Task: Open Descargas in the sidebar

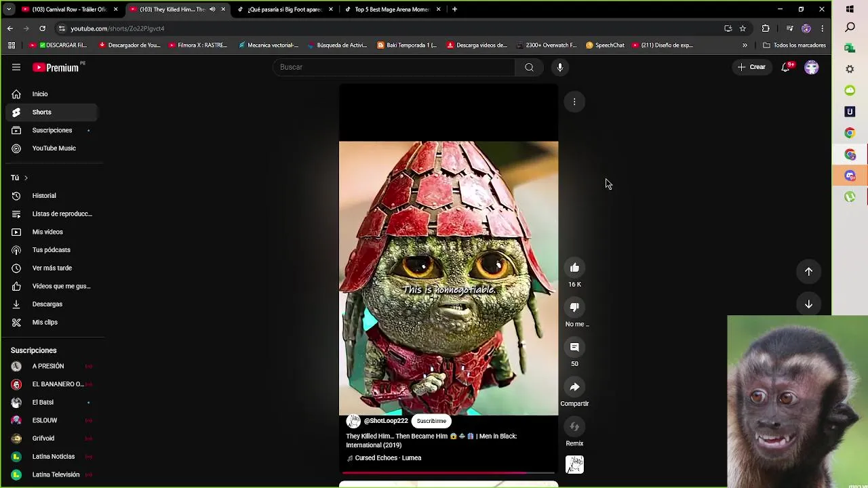Action: (x=52, y=304)
